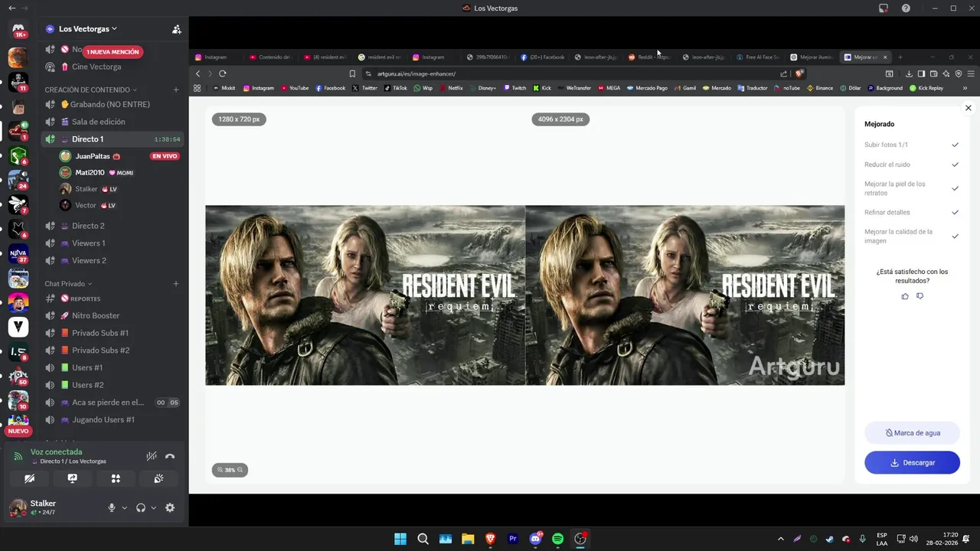This screenshot has height=551, width=980.
Task: Open Discord user settings gear
Action: coord(170,507)
